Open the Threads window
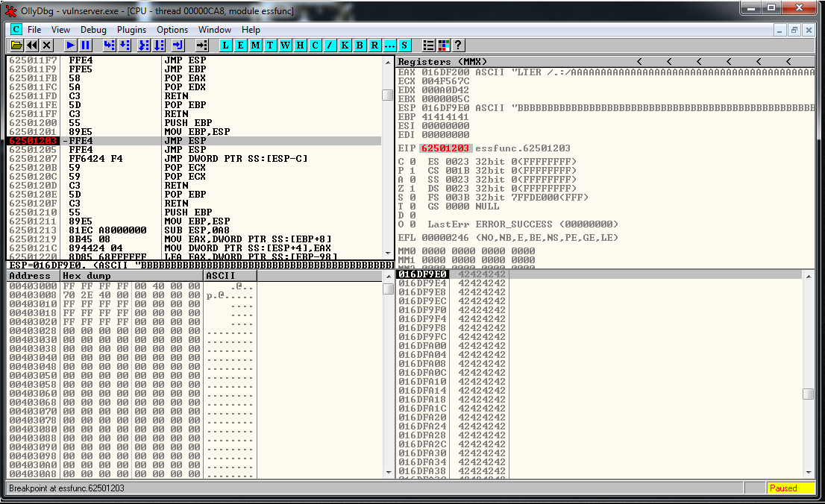825x504 pixels. [270, 45]
